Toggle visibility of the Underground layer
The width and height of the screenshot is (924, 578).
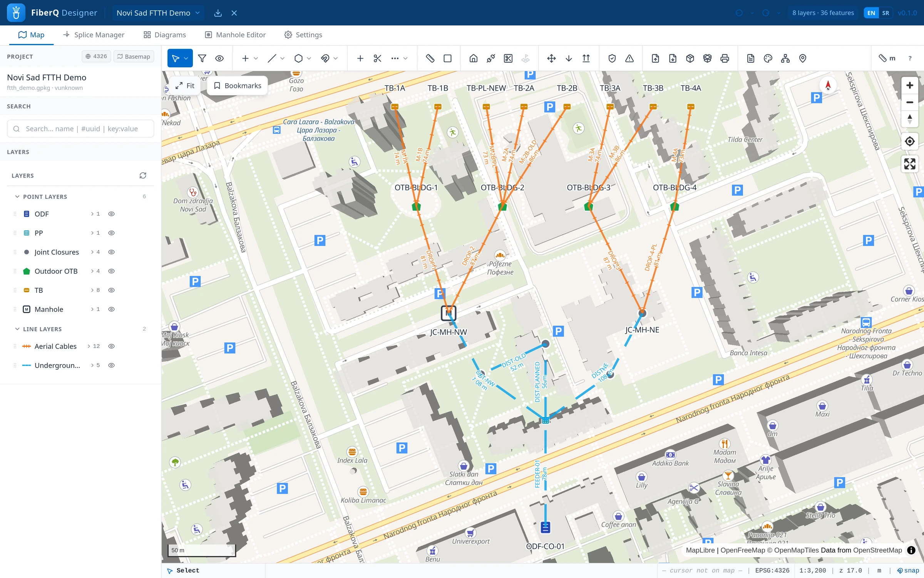(x=111, y=365)
